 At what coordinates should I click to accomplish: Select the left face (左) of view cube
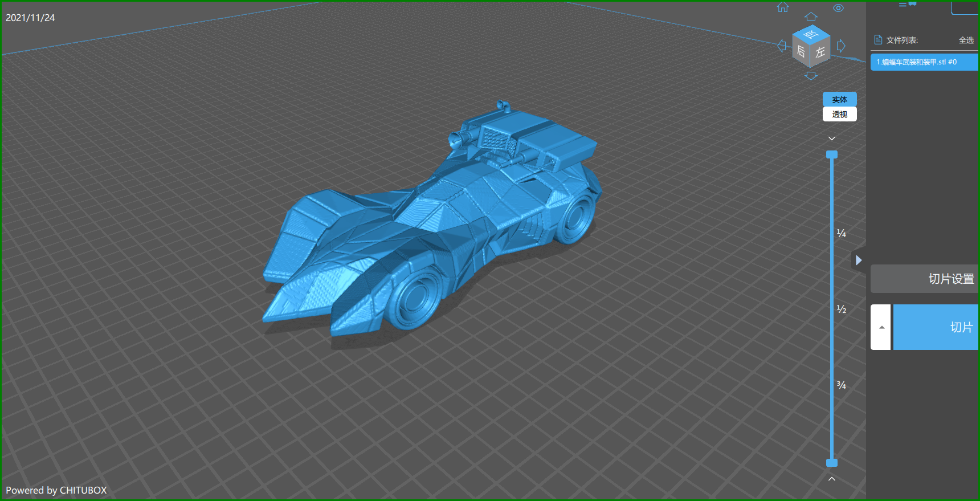pyautogui.click(x=820, y=53)
